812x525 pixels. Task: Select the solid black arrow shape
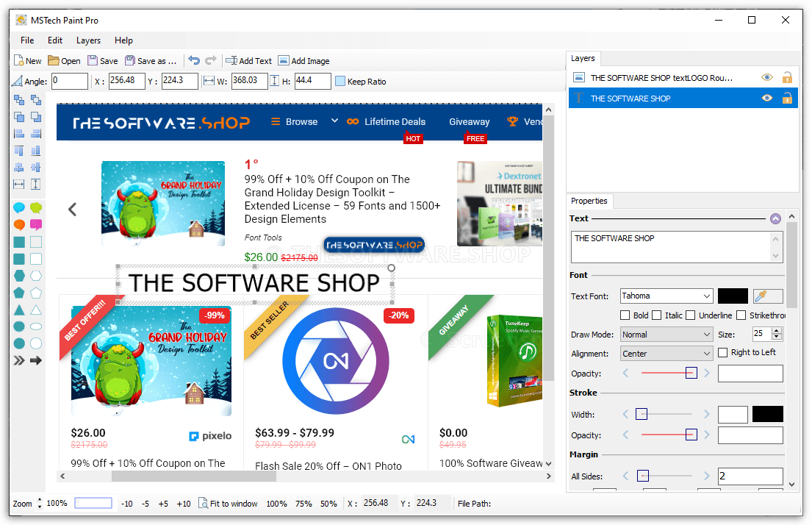tap(36, 360)
